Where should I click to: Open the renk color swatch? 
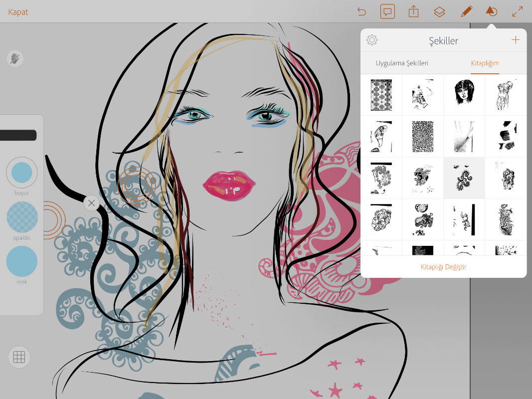coord(22,261)
